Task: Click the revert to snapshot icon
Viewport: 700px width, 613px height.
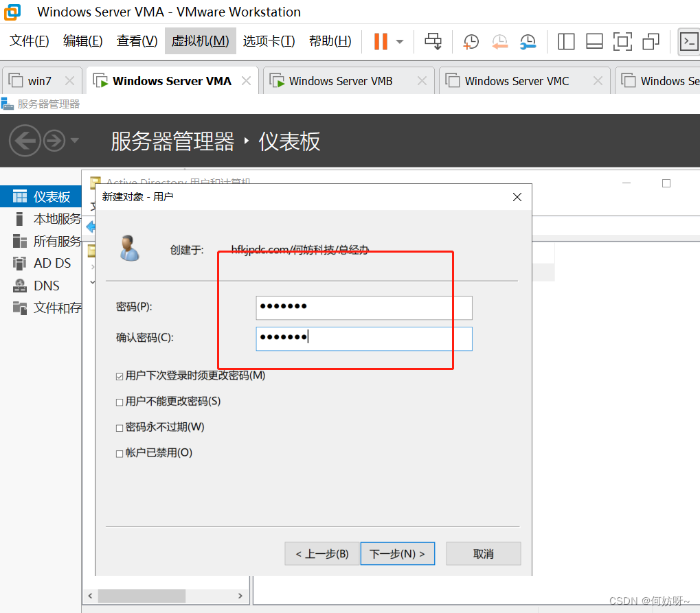Action: point(499,42)
